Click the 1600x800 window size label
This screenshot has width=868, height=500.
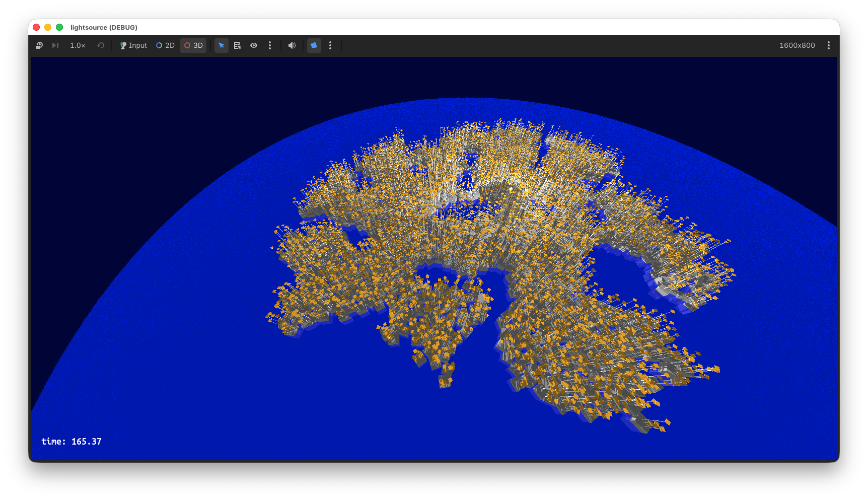tap(797, 45)
